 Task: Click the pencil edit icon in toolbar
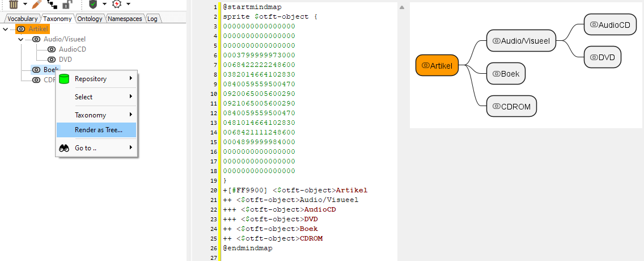(x=37, y=4)
